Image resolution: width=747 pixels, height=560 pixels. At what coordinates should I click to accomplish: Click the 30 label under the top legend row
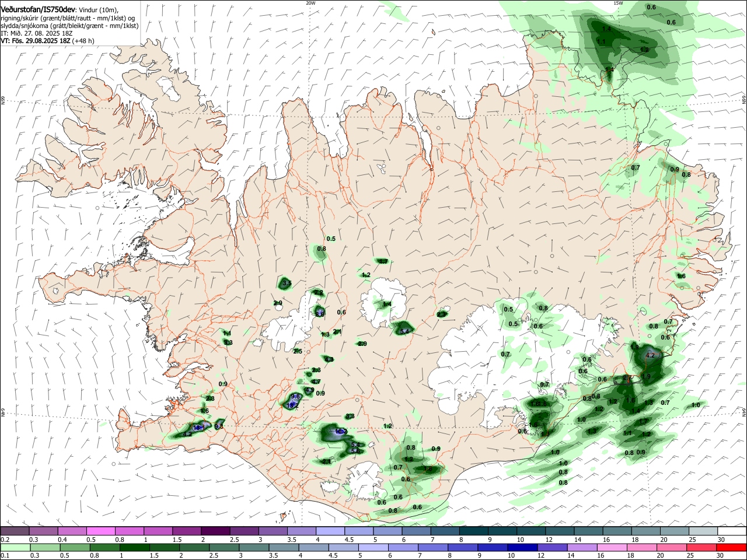(721, 540)
